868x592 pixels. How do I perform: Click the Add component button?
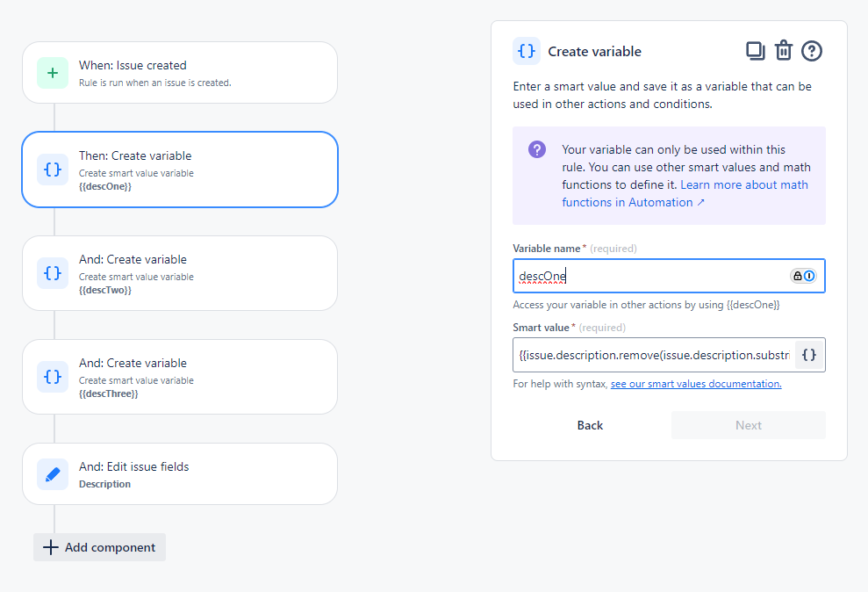98,547
